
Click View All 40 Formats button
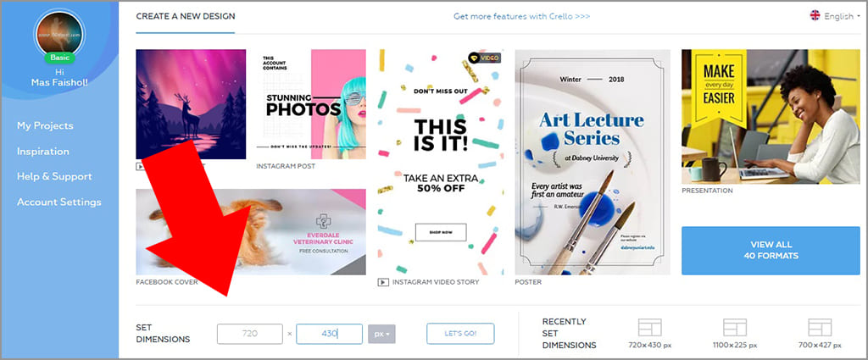[x=771, y=251]
